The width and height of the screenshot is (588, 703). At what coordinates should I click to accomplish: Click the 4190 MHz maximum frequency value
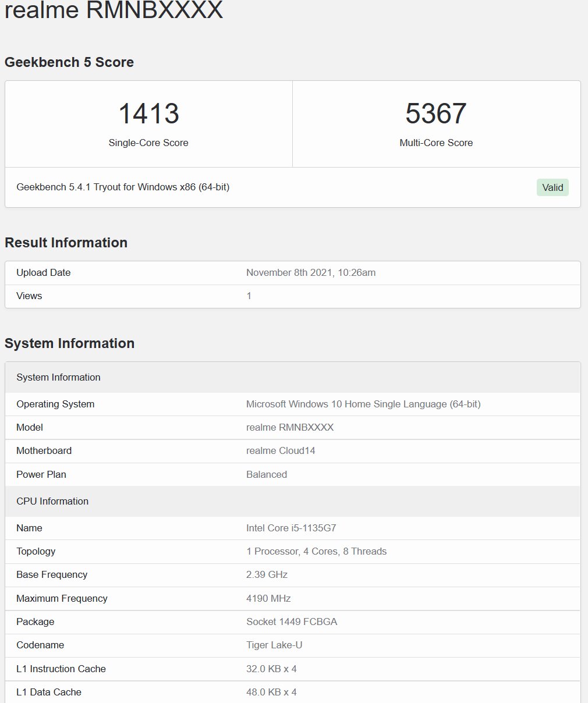(x=268, y=598)
